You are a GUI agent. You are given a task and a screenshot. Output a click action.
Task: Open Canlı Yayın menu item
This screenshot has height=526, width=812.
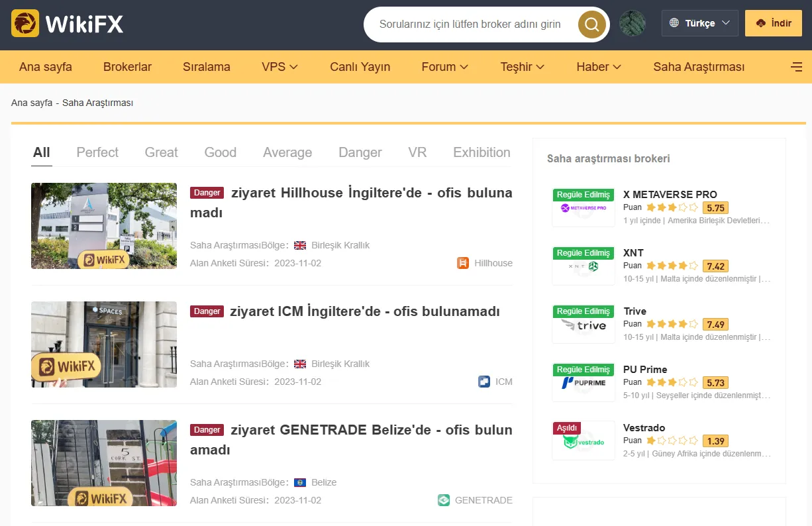[x=360, y=67]
